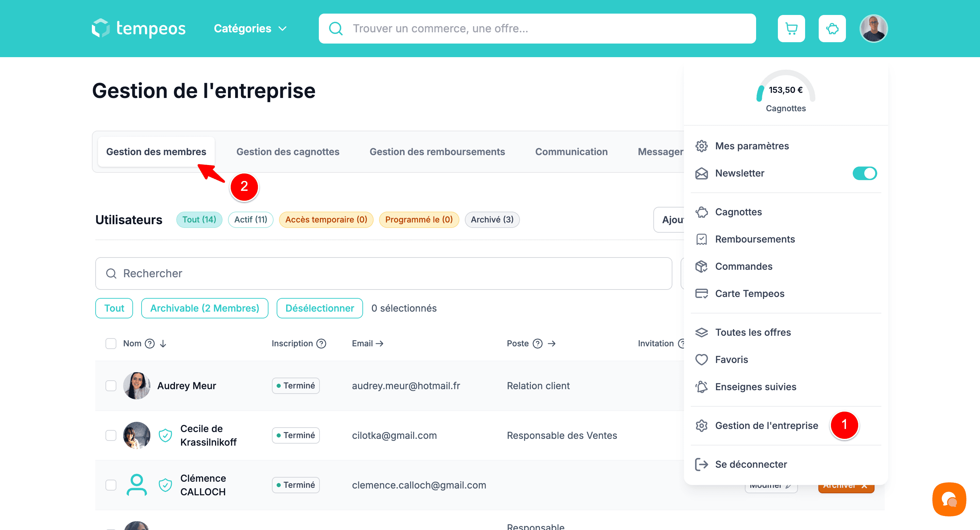Click the Poste column help icon
The image size is (980, 530).
pos(537,343)
